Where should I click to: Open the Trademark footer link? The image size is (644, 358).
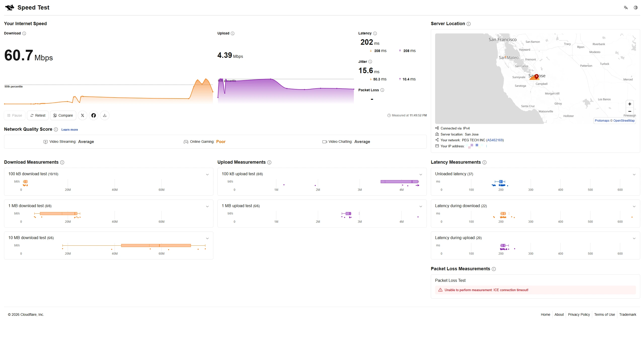(627, 315)
